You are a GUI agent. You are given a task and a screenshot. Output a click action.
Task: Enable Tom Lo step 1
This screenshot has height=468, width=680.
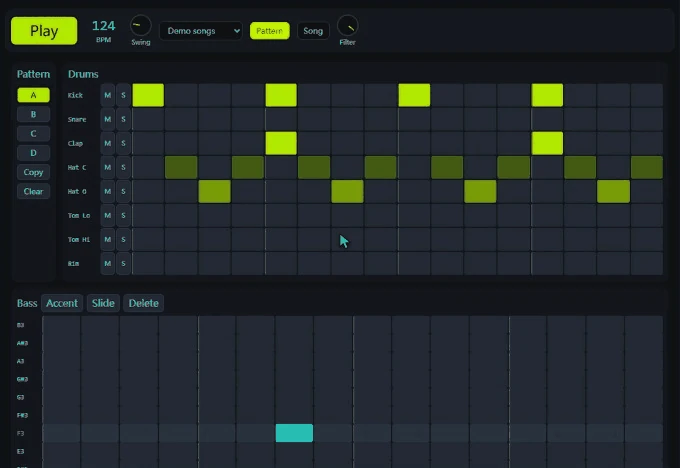pos(148,216)
